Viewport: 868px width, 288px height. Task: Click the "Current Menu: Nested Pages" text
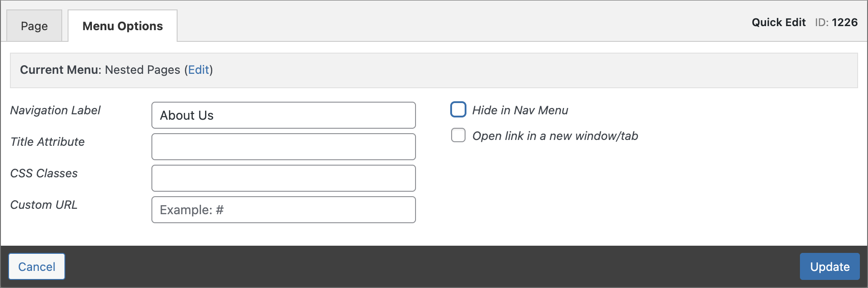100,70
